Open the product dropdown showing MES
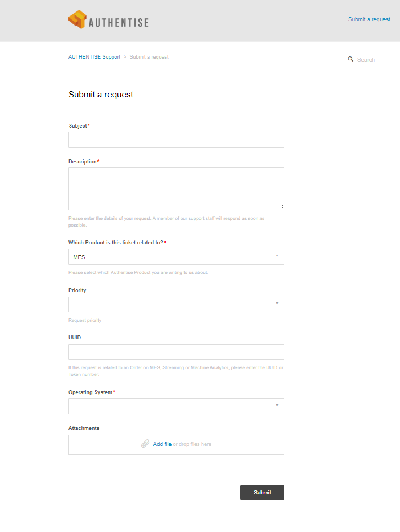Image resolution: width=400 pixels, height=532 pixels. pos(176,257)
